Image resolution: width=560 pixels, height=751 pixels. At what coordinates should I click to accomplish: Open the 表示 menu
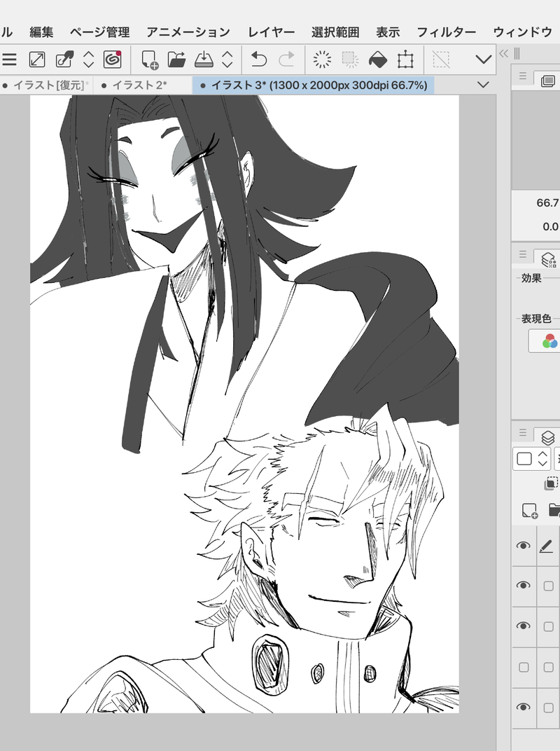[x=388, y=32]
